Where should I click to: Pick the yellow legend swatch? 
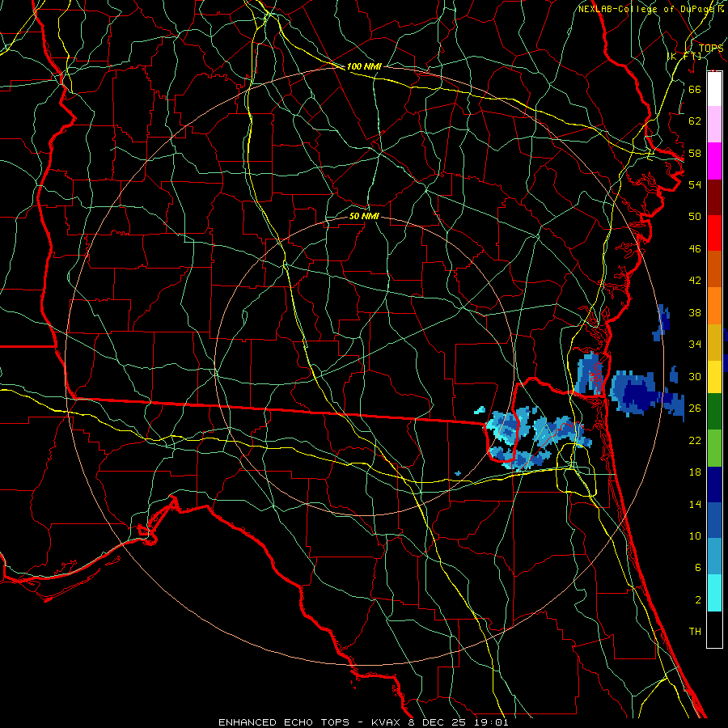[714, 376]
